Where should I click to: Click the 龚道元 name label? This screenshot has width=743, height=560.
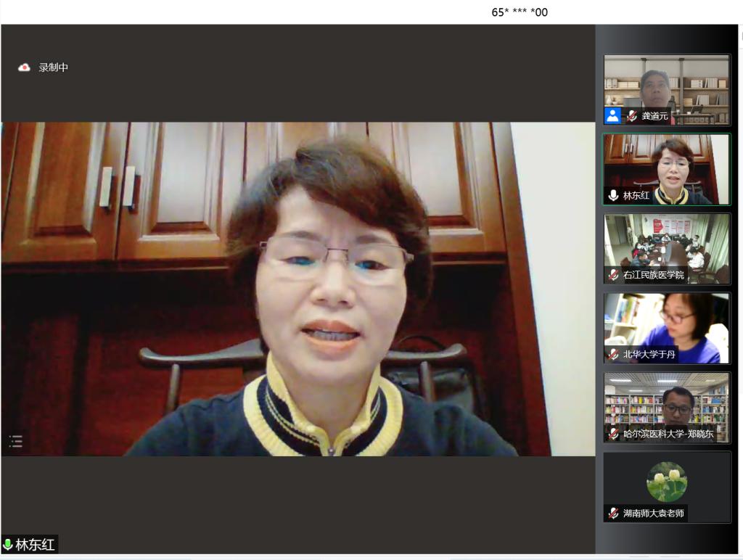654,116
